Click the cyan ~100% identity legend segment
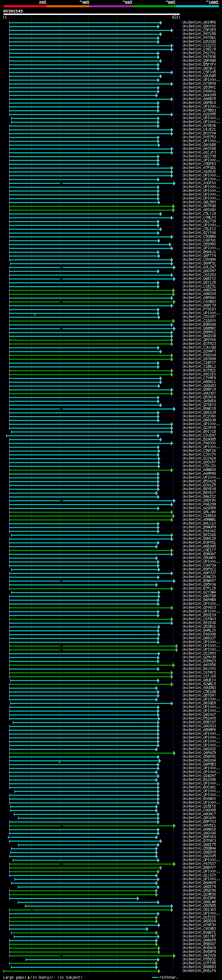 (197, 6)
